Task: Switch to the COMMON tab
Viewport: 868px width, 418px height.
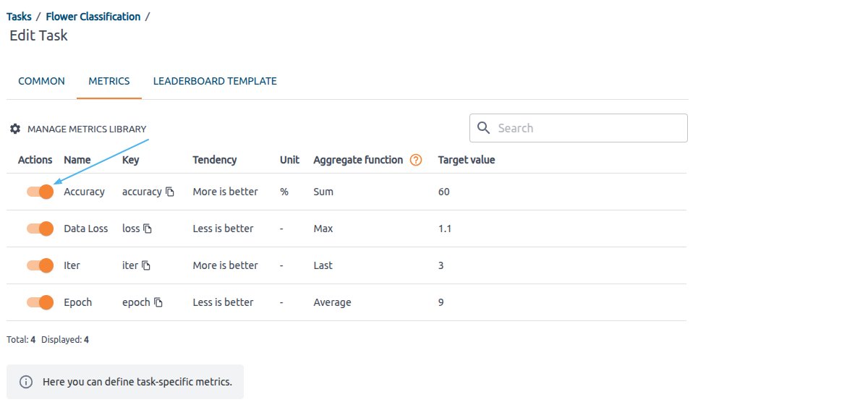Action: [41, 81]
